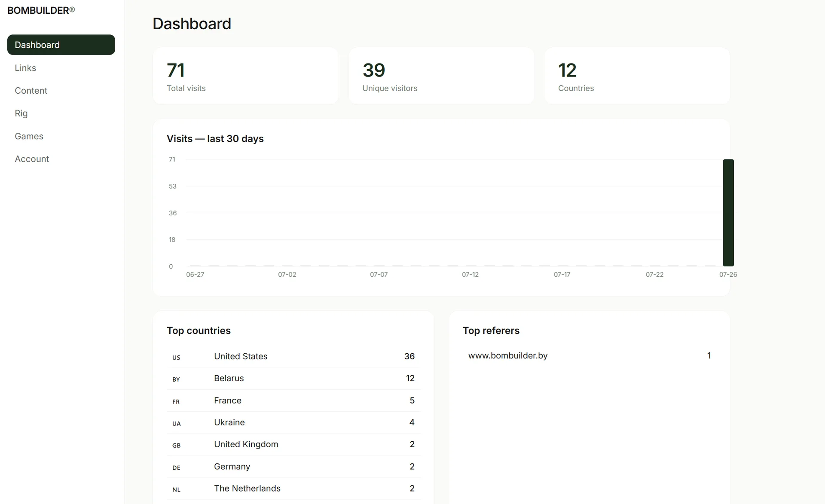Viewport: 825px width, 504px height.
Task: Click the Countries stat card
Action: [x=637, y=76]
